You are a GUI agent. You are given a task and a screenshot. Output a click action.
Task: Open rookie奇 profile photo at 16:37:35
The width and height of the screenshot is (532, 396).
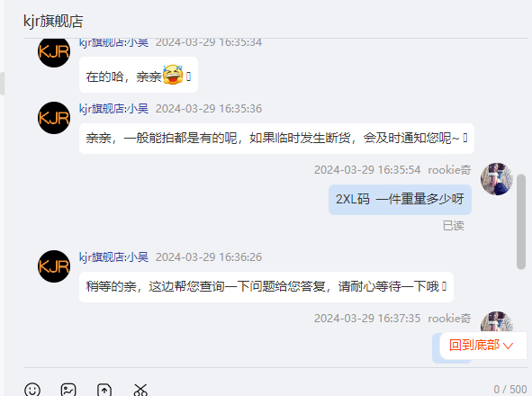coord(497,321)
